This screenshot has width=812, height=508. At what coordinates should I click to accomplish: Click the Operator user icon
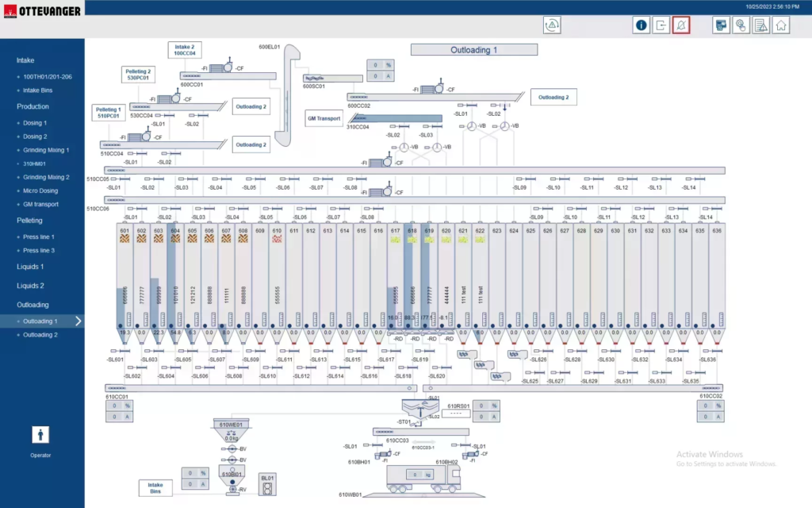[x=41, y=435]
